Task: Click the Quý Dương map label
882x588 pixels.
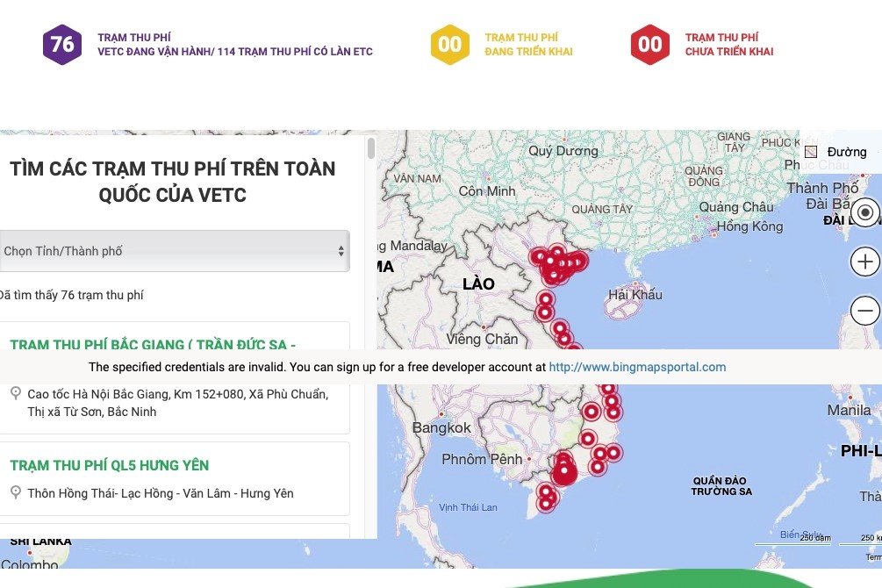Action: point(563,151)
